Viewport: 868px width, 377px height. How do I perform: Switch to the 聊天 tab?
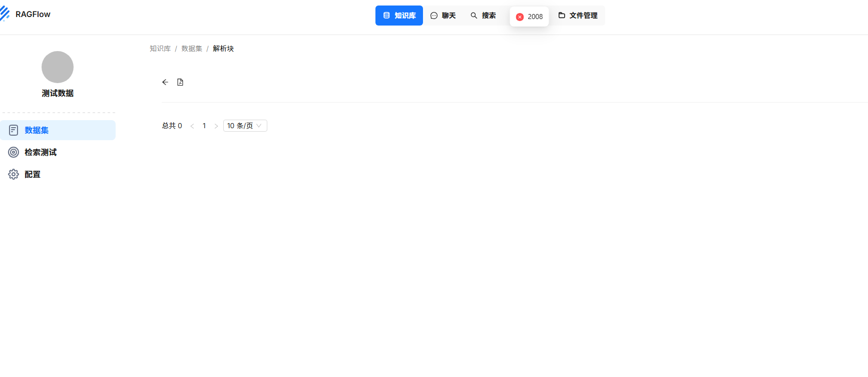(443, 16)
